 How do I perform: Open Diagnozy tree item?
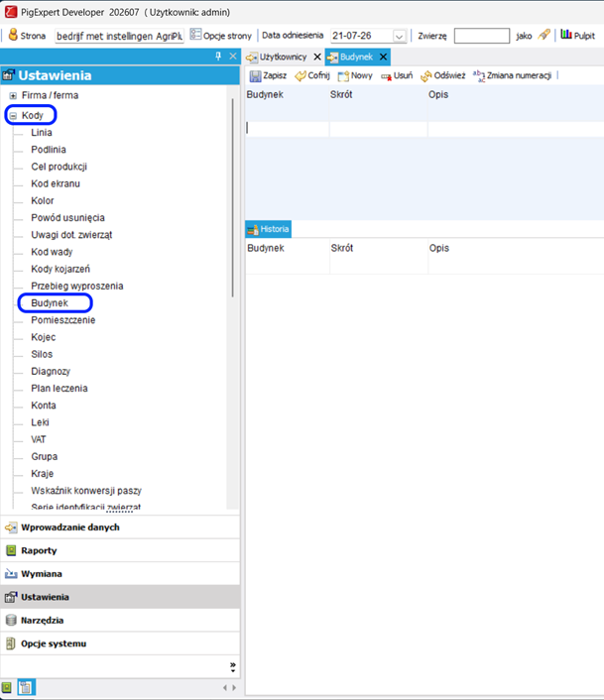click(51, 372)
